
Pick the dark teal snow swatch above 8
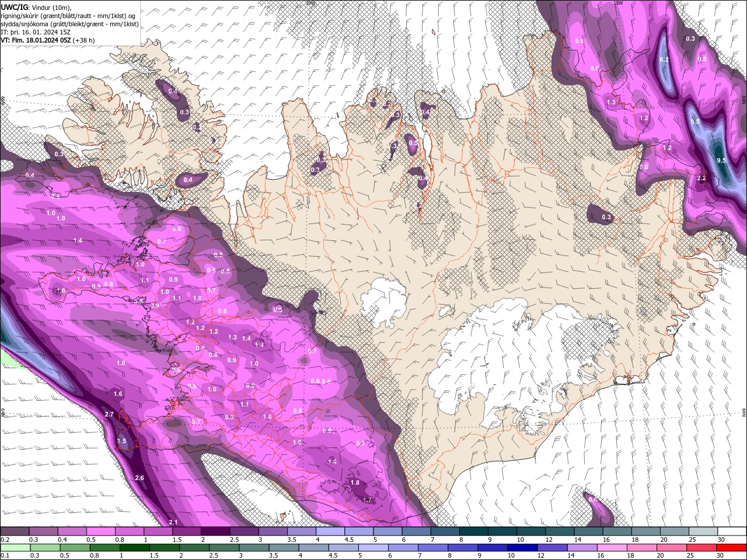pyautogui.click(x=473, y=531)
